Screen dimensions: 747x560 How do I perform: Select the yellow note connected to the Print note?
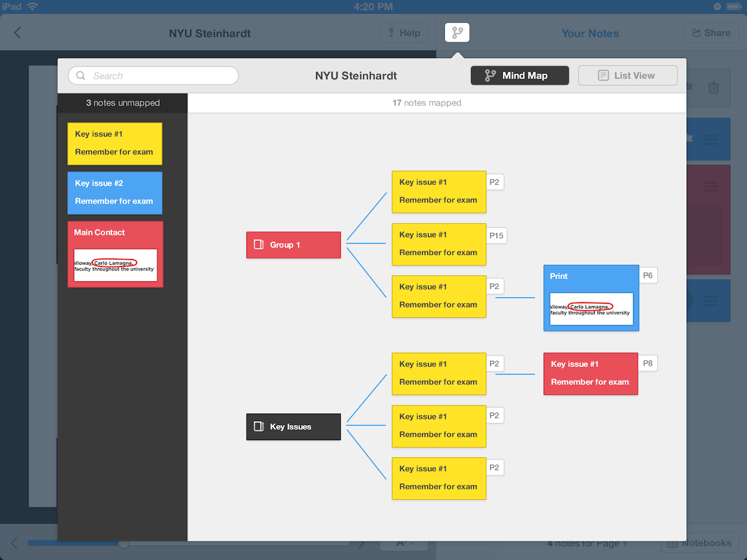point(439,296)
